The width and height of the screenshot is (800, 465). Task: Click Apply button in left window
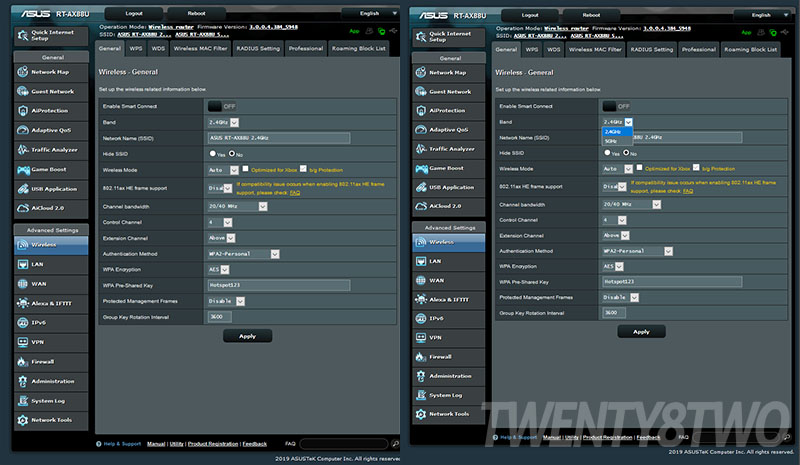pos(247,336)
